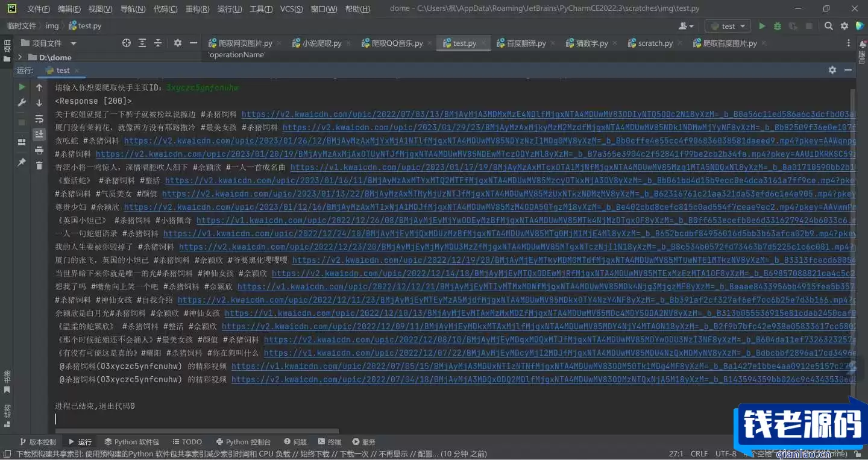Rerun test with green arrow in Run panel

(22, 87)
